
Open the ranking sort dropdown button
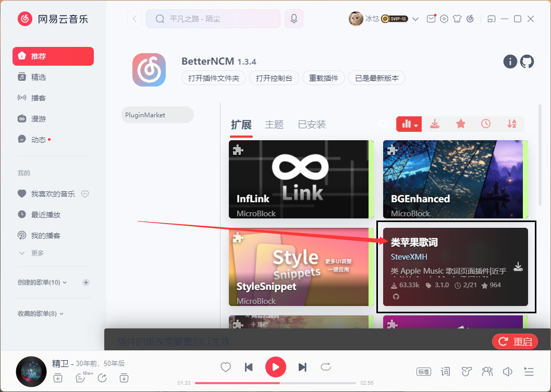pos(409,124)
